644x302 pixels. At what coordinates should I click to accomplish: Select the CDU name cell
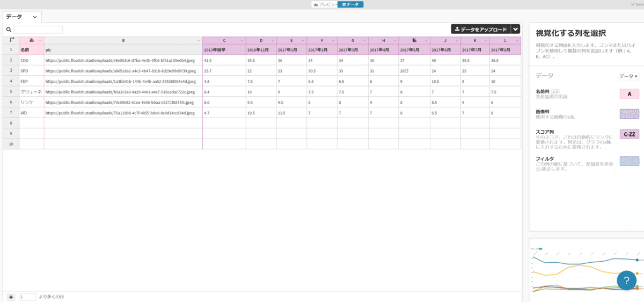[x=32, y=60]
